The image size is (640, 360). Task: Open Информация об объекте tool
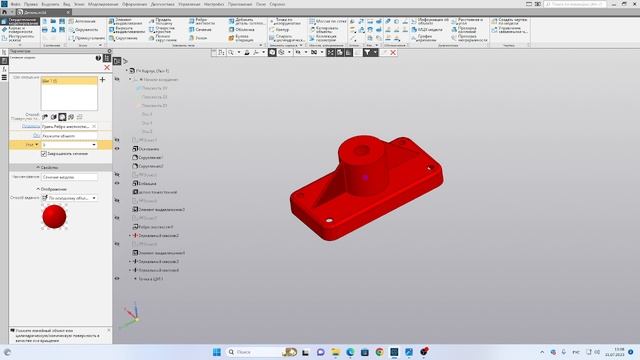point(430,21)
